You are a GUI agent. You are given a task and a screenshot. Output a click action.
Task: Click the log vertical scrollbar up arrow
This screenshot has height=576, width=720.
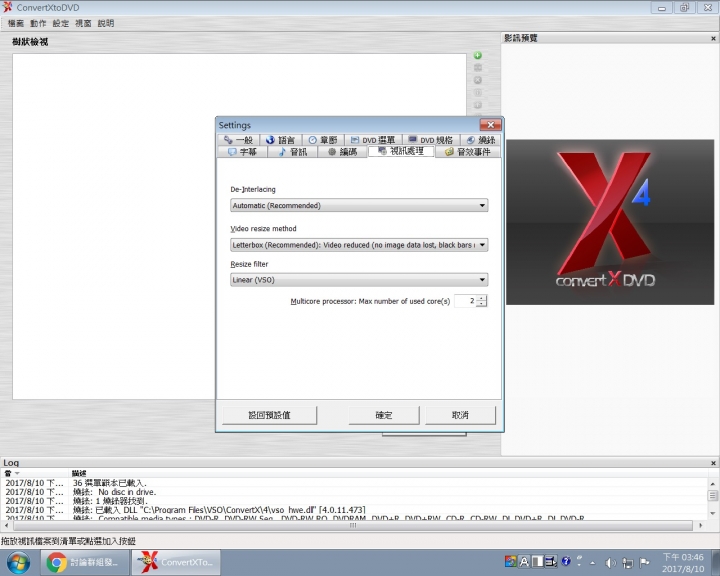pos(712,484)
